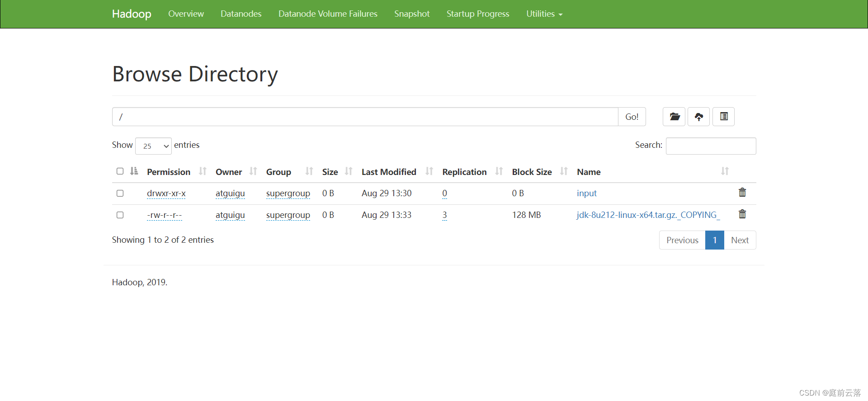Viewport: 868px width, 401px height.
Task: Click permission -rw-r--r-- of jdk file
Action: [165, 215]
